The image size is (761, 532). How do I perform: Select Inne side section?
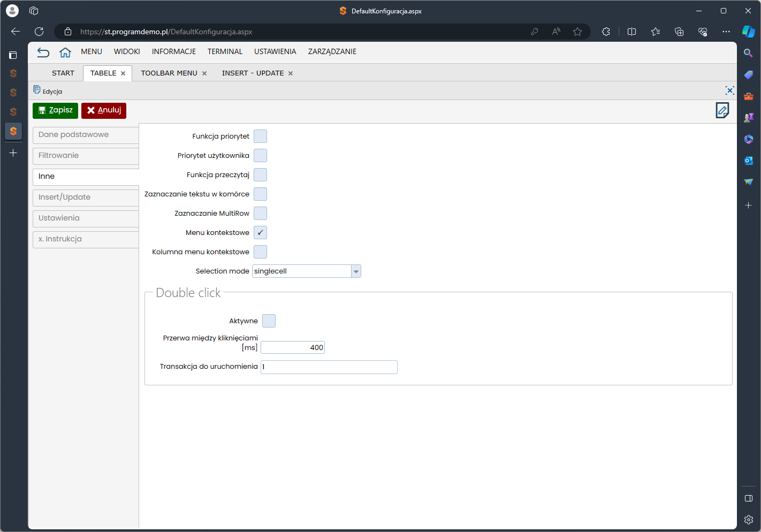click(86, 177)
